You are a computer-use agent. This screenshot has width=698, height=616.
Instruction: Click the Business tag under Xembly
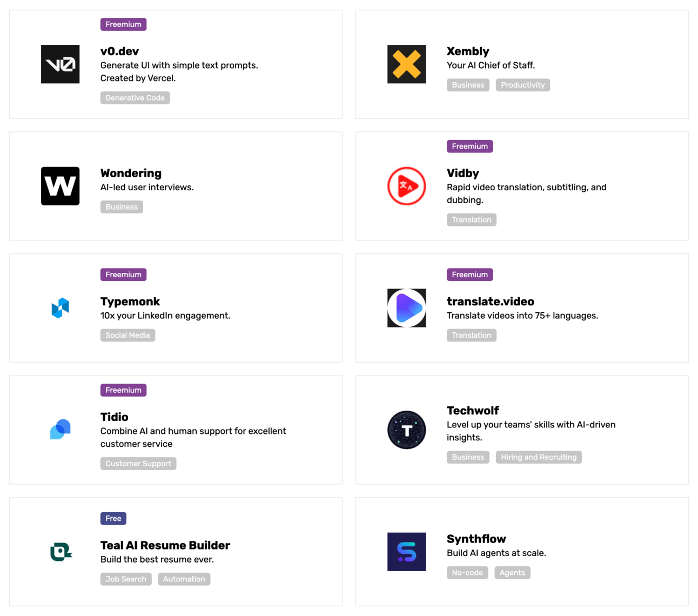[x=468, y=85]
